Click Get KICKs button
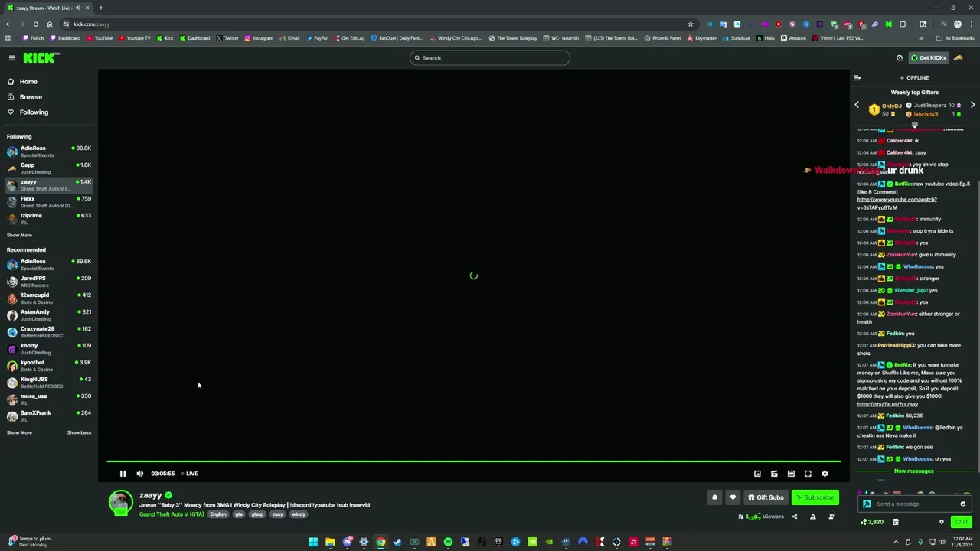 pos(928,58)
